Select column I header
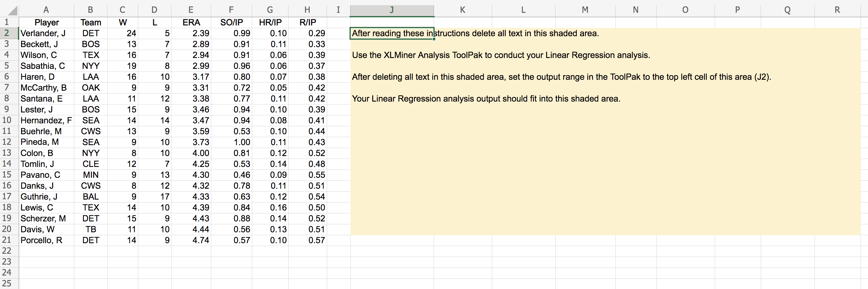Viewport: 868px width, 289px height. [x=338, y=10]
